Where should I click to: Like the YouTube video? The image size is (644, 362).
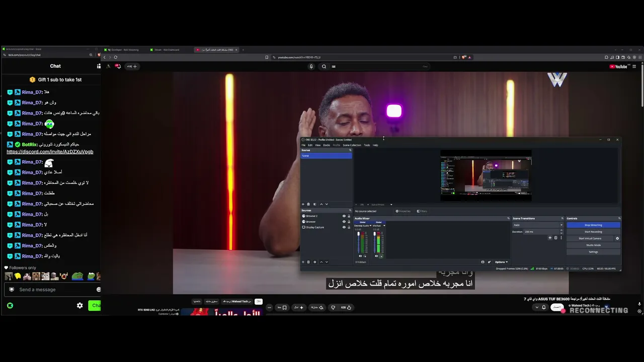coord(346,307)
